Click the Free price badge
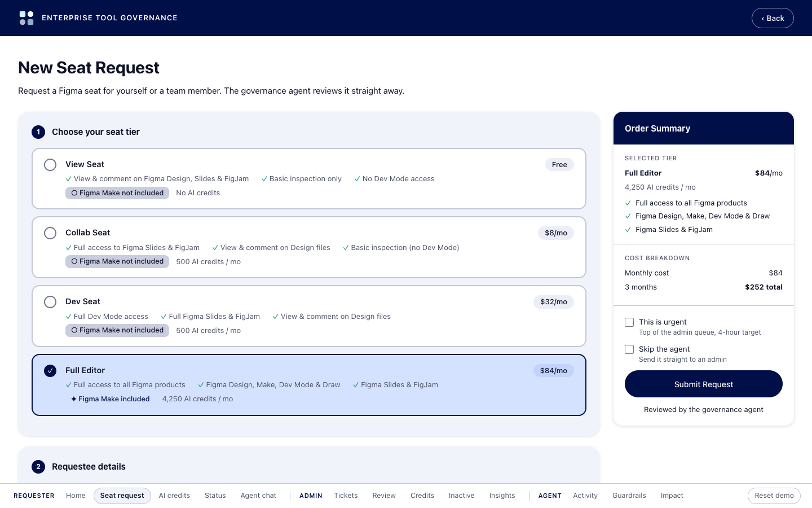 pyautogui.click(x=559, y=165)
